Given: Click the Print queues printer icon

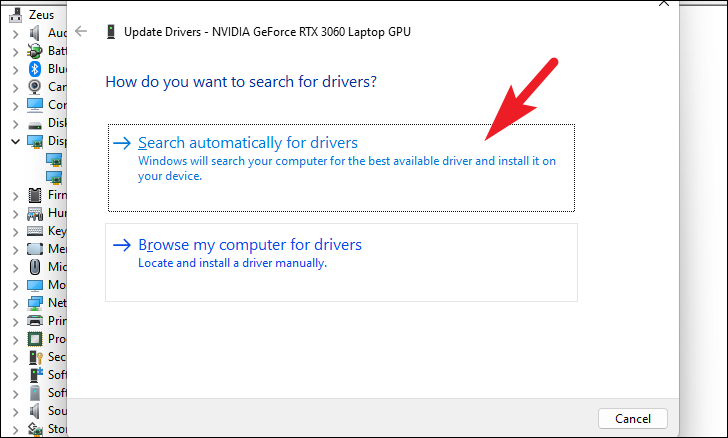Looking at the screenshot, I should (x=35, y=321).
